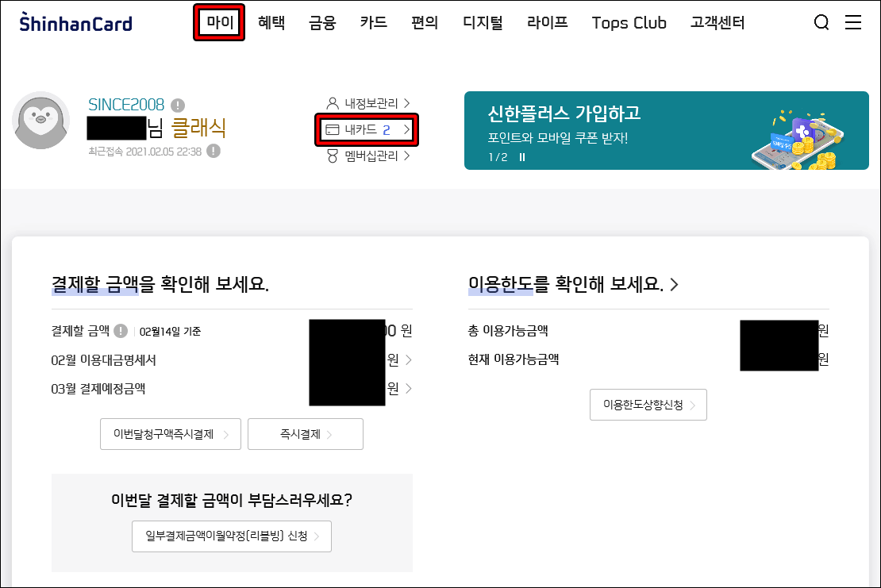This screenshot has width=881, height=588.
Task: Expand chevron on 03월 결제예정금액 row
Action: [x=409, y=389]
